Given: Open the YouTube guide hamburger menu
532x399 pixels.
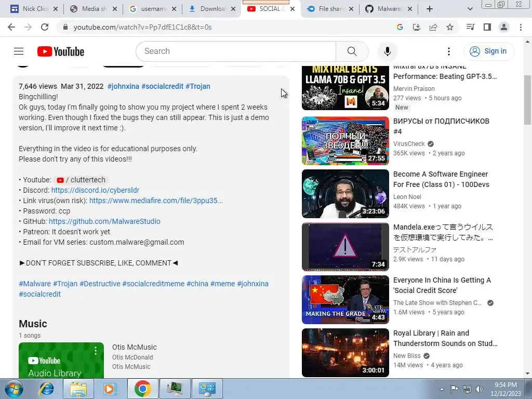Looking at the screenshot, I should point(19,51).
